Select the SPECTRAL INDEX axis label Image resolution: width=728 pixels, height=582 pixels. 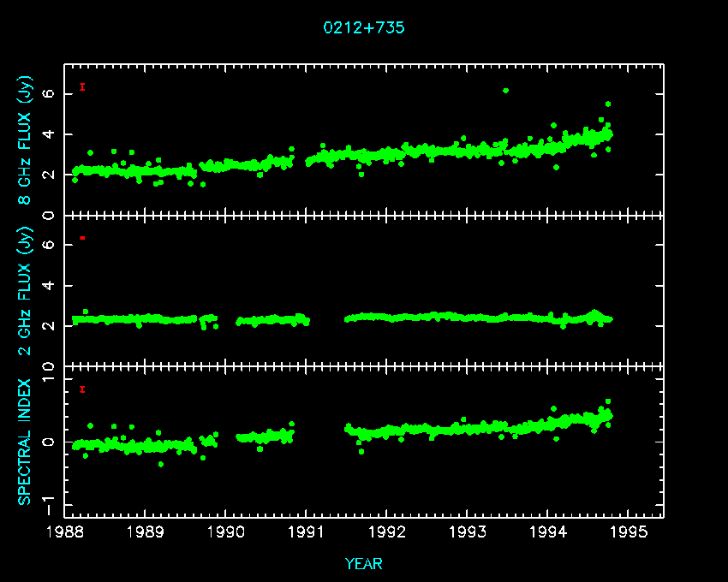[x=25, y=442]
